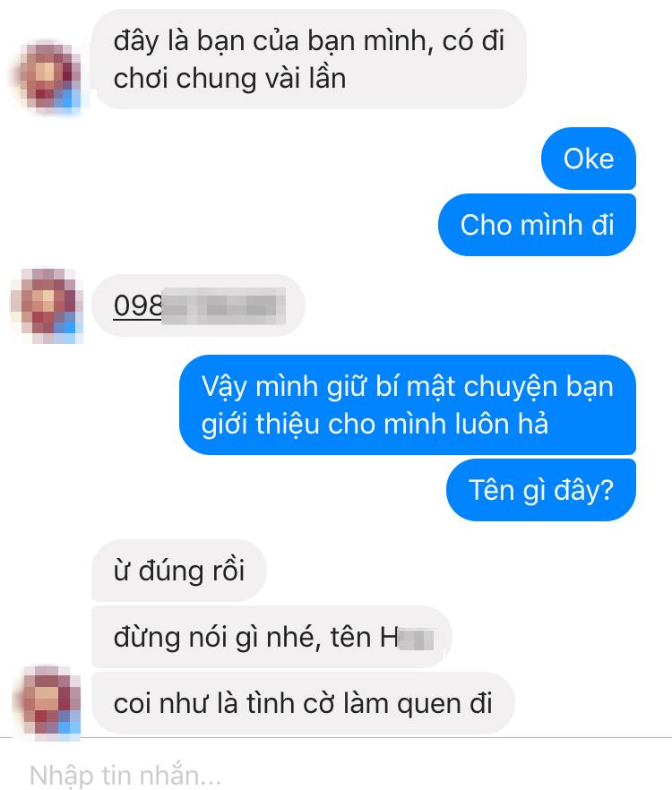This screenshot has height=790, width=672.
Task: Tap the blue 'Oke' message bubble
Action: pos(589,159)
